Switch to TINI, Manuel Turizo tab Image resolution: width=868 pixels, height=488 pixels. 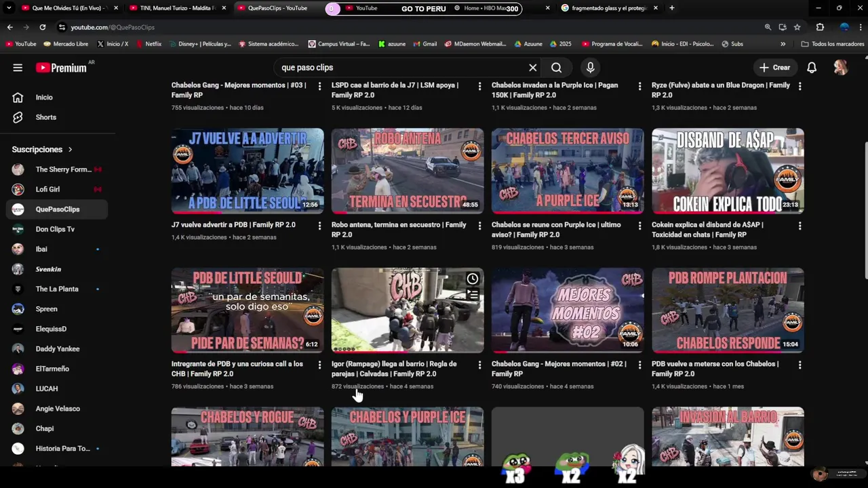[178, 8]
